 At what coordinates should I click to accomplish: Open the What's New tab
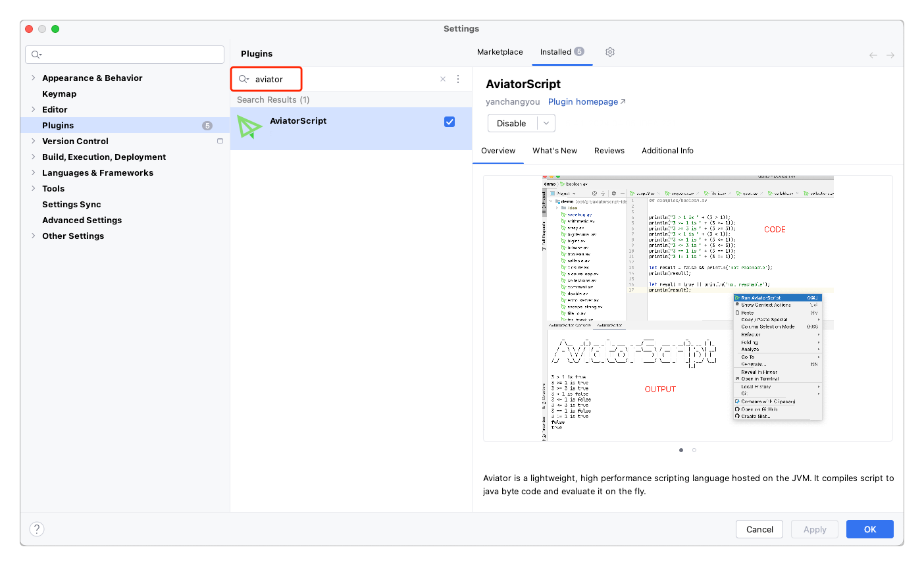tap(555, 151)
